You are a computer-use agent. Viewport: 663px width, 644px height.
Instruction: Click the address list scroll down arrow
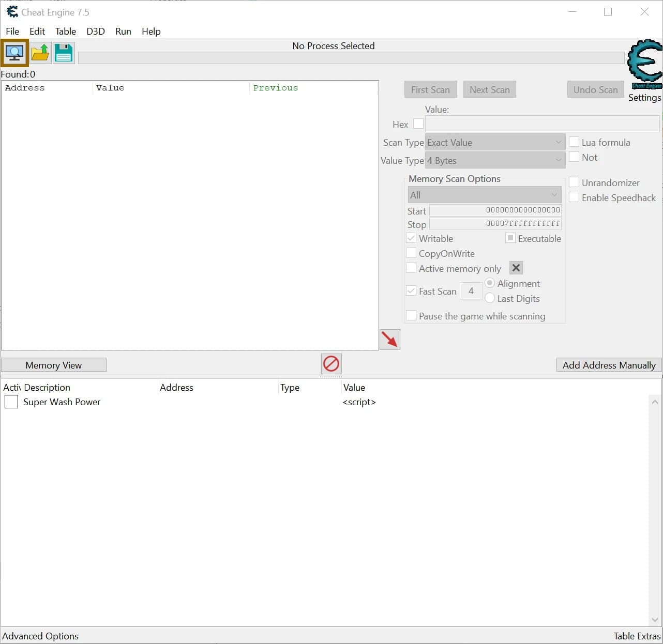tap(655, 619)
